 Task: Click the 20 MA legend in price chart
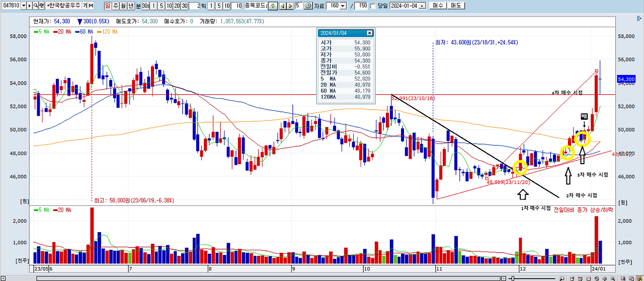click(x=62, y=32)
